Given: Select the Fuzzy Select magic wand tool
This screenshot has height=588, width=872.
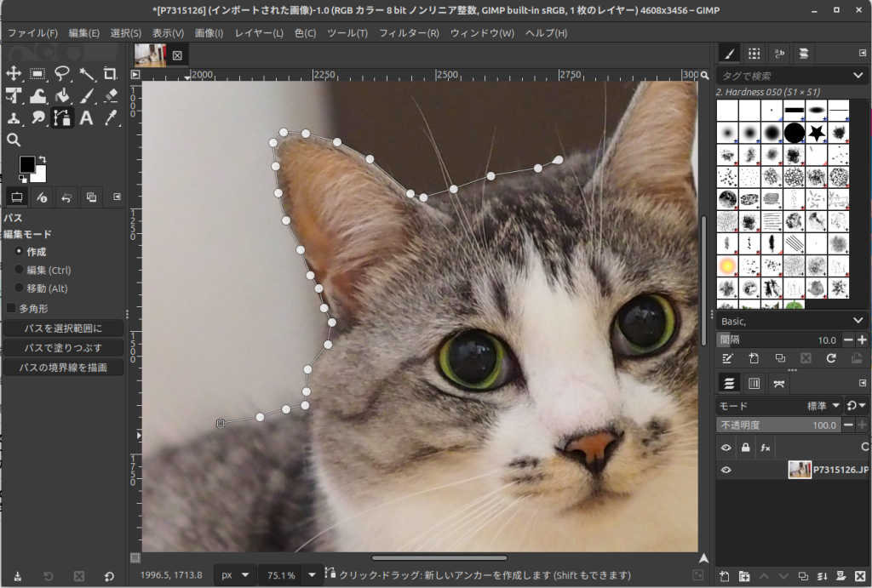Looking at the screenshot, I should 86,74.
